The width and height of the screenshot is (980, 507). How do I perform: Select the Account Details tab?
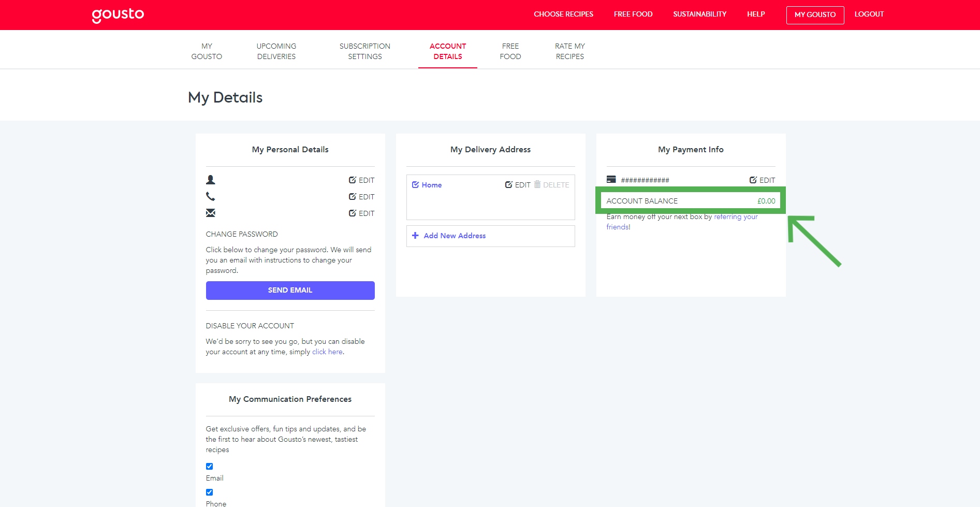tap(448, 51)
